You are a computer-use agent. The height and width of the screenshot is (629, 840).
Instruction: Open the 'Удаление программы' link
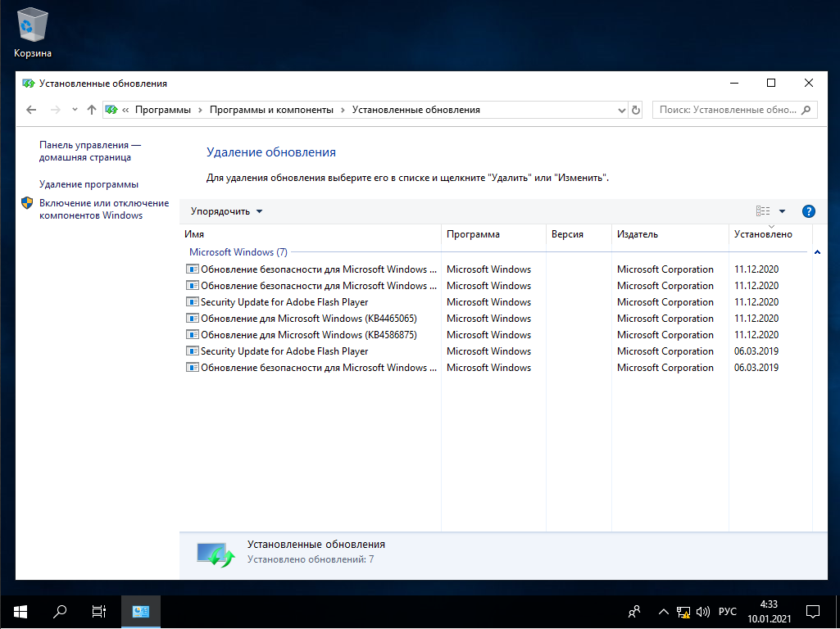[x=89, y=184]
